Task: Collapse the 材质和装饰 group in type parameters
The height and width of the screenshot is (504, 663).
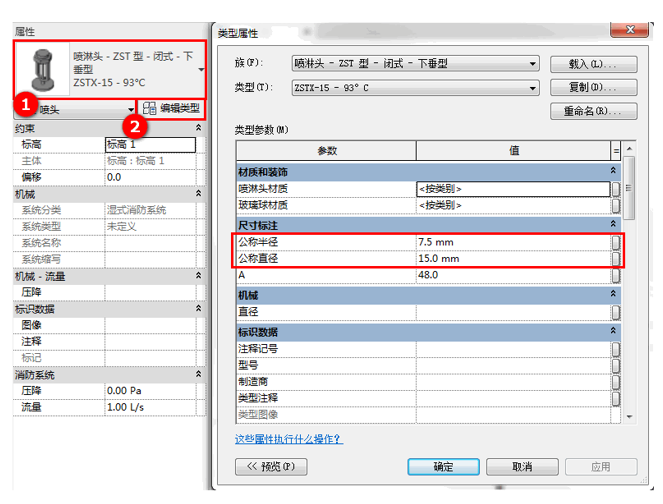Action: (613, 170)
